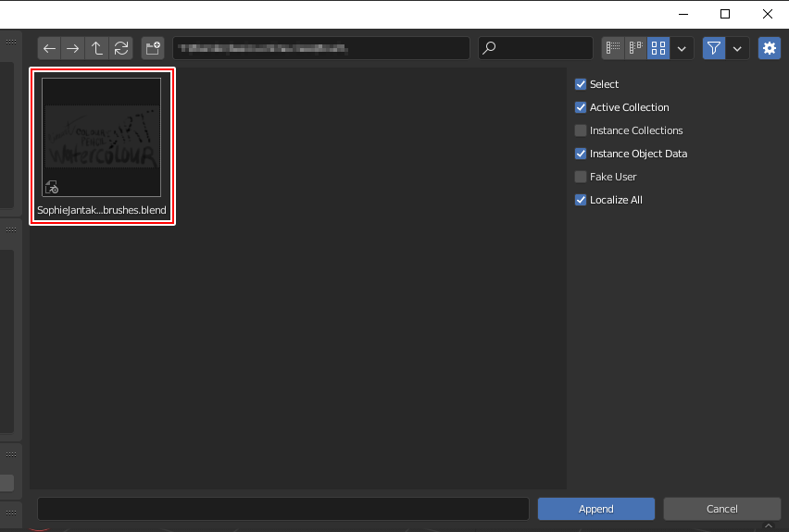
Task: Click the search field with magnifier
Action: click(535, 48)
